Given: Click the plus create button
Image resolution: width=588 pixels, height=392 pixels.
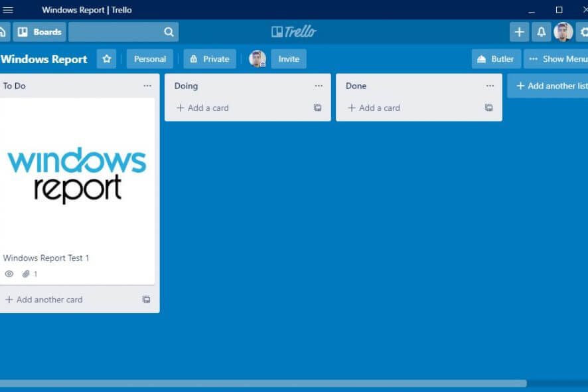Looking at the screenshot, I should 520,32.
